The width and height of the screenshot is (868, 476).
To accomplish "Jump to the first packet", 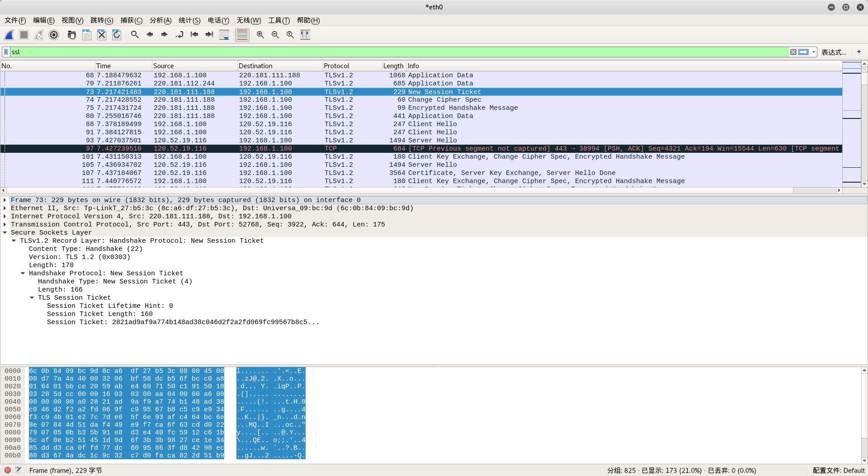I will pos(194,35).
